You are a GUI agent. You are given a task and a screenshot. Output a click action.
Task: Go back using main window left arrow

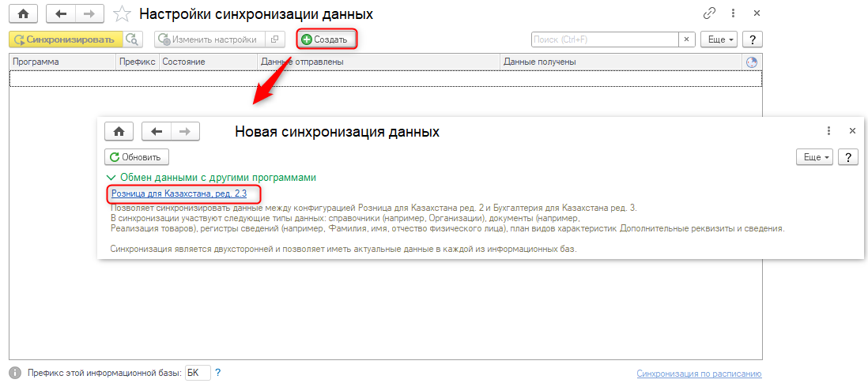pyautogui.click(x=62, y=14)
